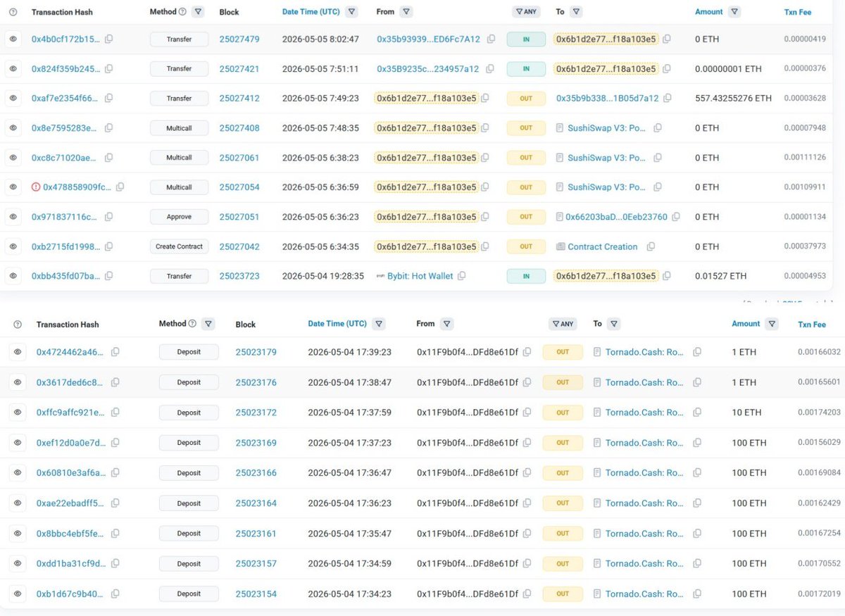
Task: Click Amount header in upper table
Action: [x=709, y=12]
